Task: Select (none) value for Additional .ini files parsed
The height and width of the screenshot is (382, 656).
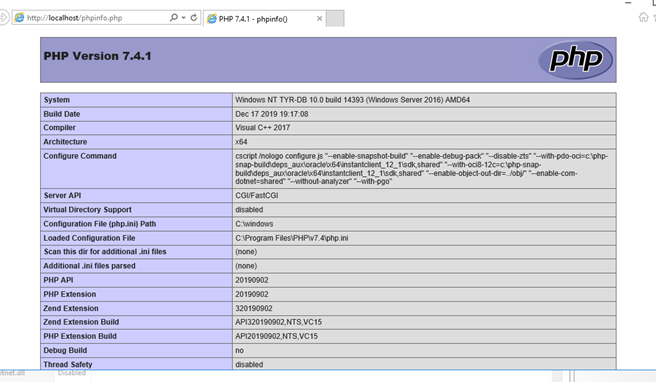Action: (x=246, y=266)
